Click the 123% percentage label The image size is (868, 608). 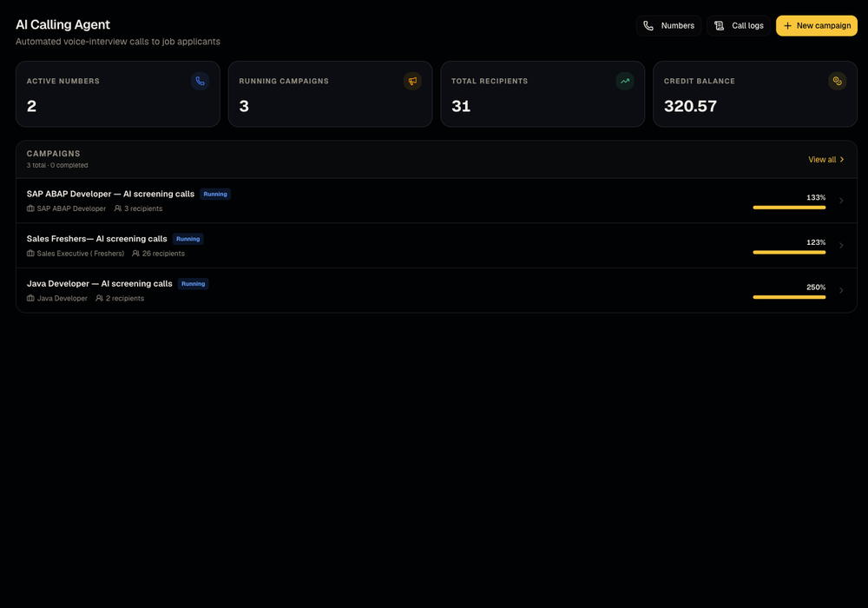(x=816, y=242)
